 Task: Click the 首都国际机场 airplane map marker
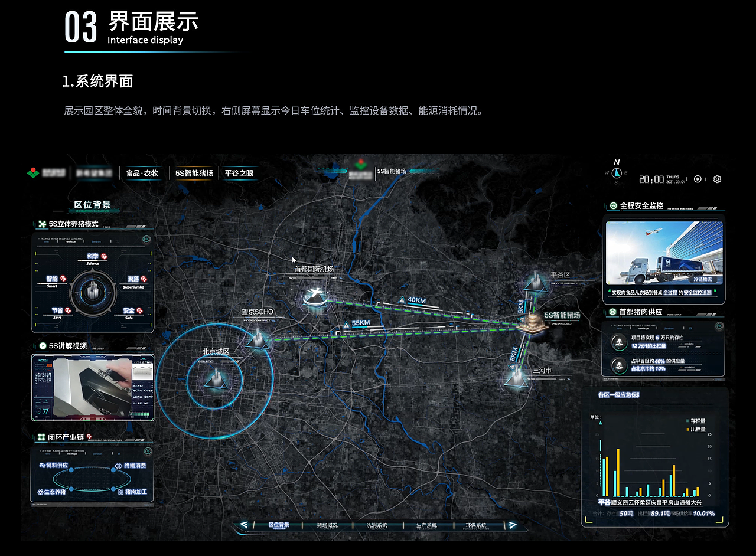tap(315, 297)
